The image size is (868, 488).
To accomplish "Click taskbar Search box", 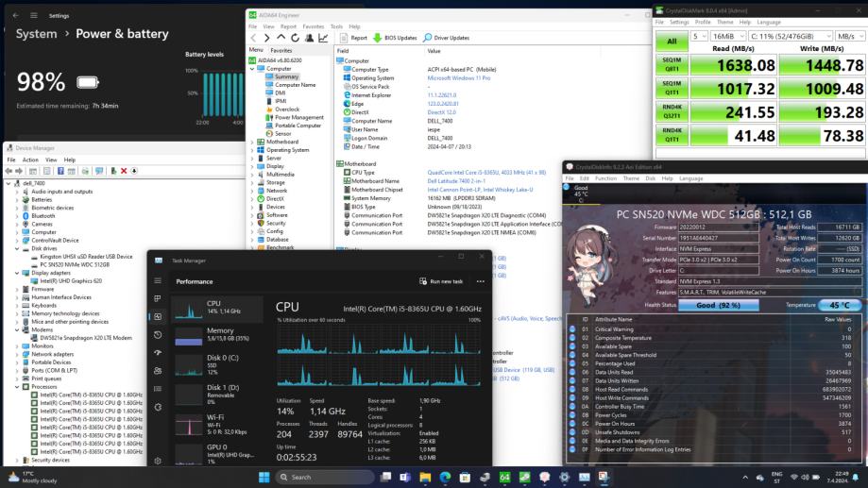I will [324, 477].
